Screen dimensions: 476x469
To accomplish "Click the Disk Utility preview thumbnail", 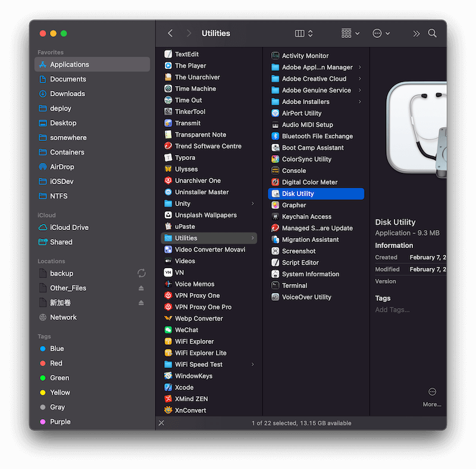I will pos(416,130).
